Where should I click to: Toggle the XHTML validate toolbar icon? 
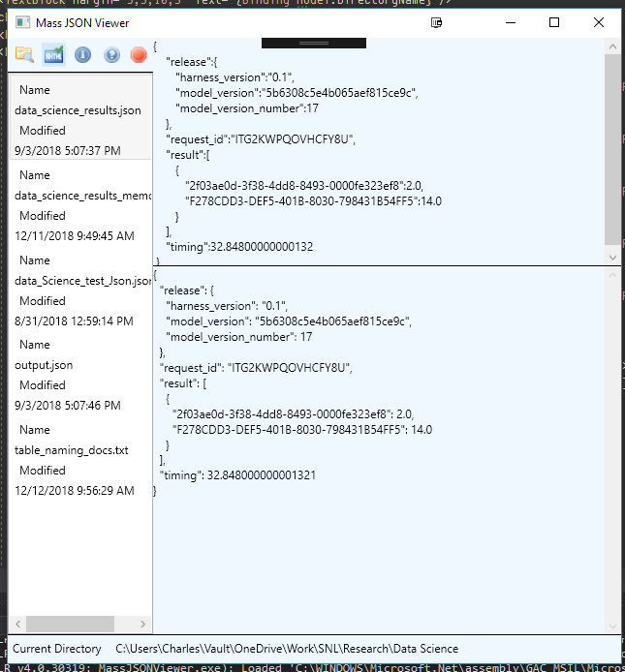coord(53,55)
